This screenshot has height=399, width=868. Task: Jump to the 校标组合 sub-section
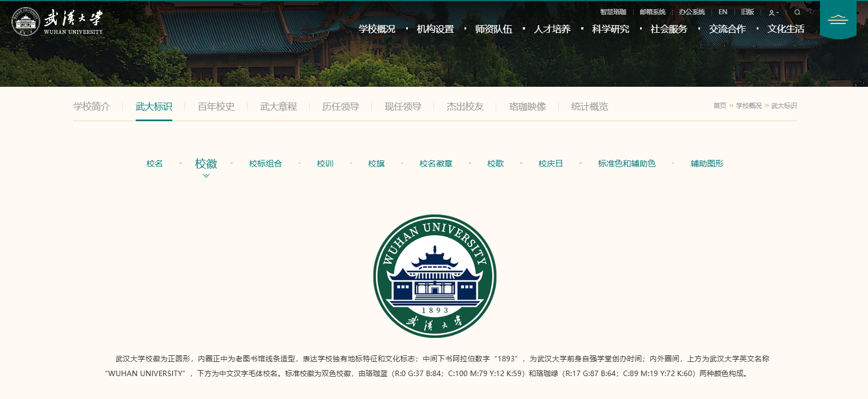pyautogui.click(x=266, y=164)
